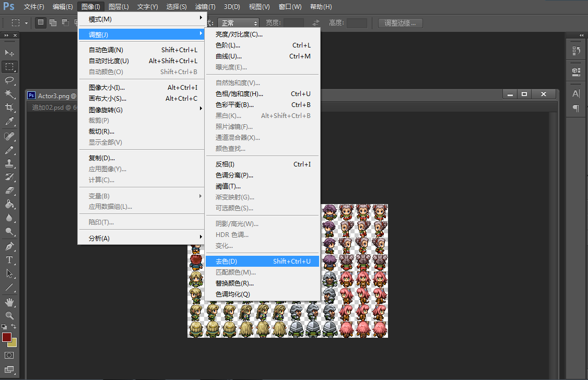The height and width of the screenshot is (380, 588).
Task: Open the Character panel icon
Action: [576, 93]
